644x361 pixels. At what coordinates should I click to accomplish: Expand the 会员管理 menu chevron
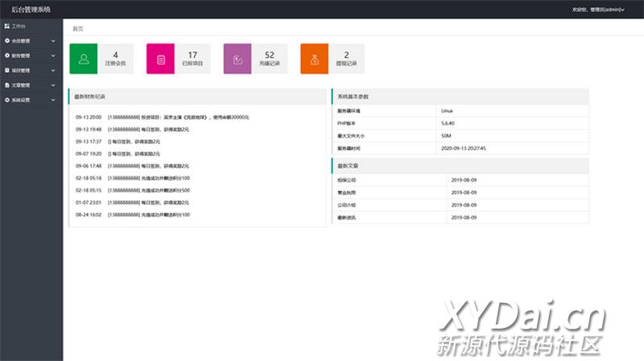point(53,41)
